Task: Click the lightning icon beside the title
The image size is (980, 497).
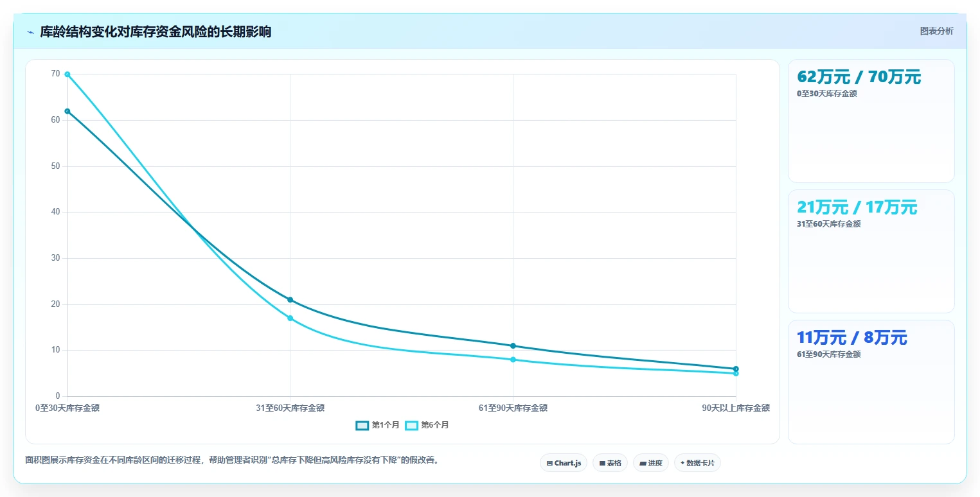Action: pyautogui.click(x=30, y=32)
